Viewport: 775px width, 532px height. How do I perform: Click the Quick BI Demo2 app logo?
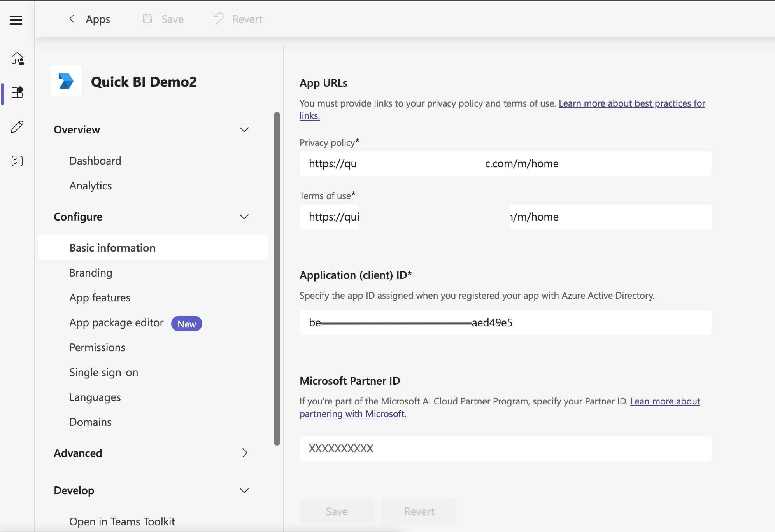[66, 81]
